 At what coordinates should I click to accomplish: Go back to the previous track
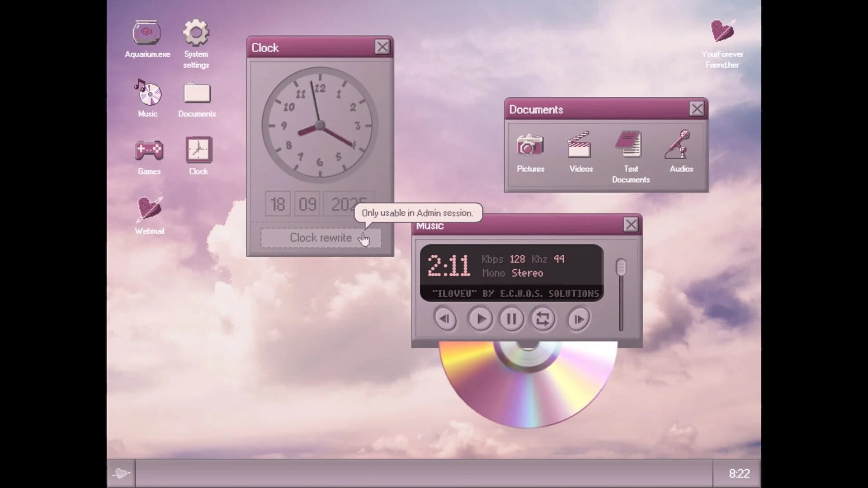pos(445,319)
